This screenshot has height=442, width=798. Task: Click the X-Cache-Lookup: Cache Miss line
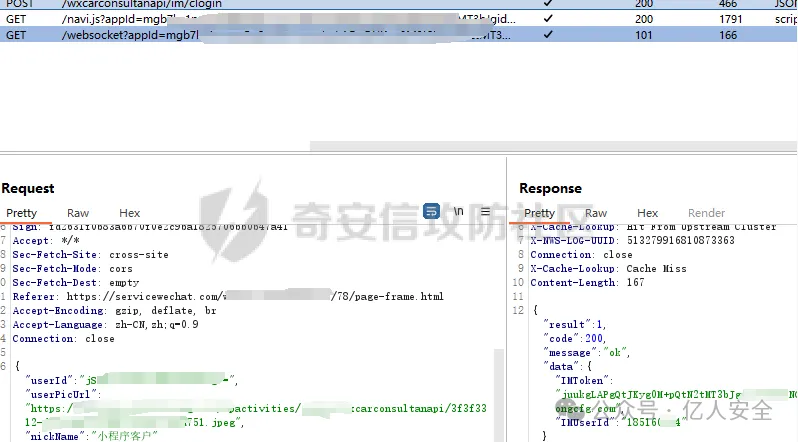coord(608,268)
